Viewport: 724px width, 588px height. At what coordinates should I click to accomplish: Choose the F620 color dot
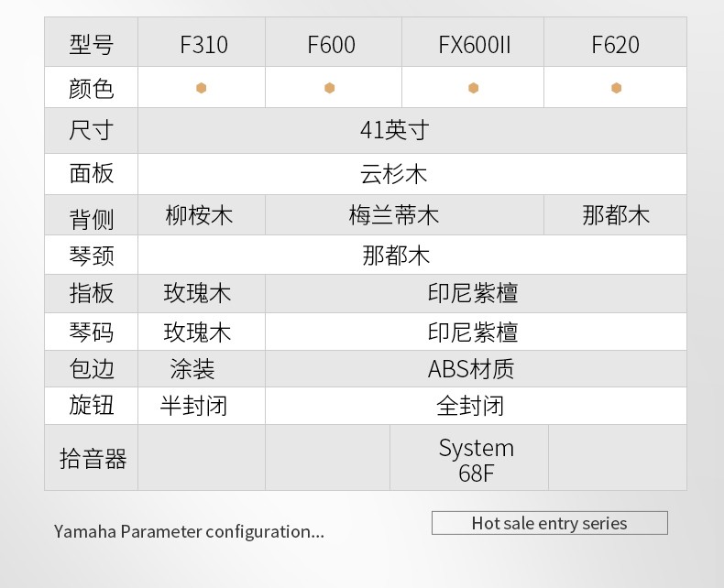(616, 88)
